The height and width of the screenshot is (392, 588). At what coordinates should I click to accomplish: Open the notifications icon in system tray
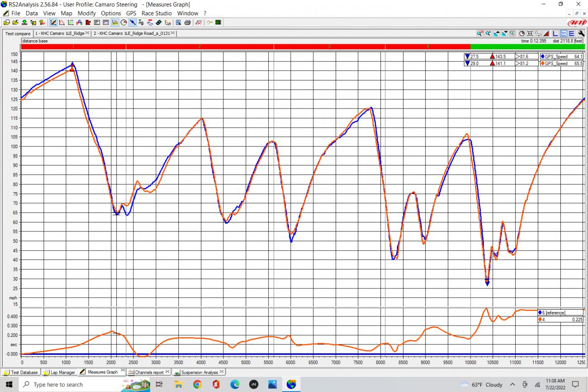tap(576, 385)
